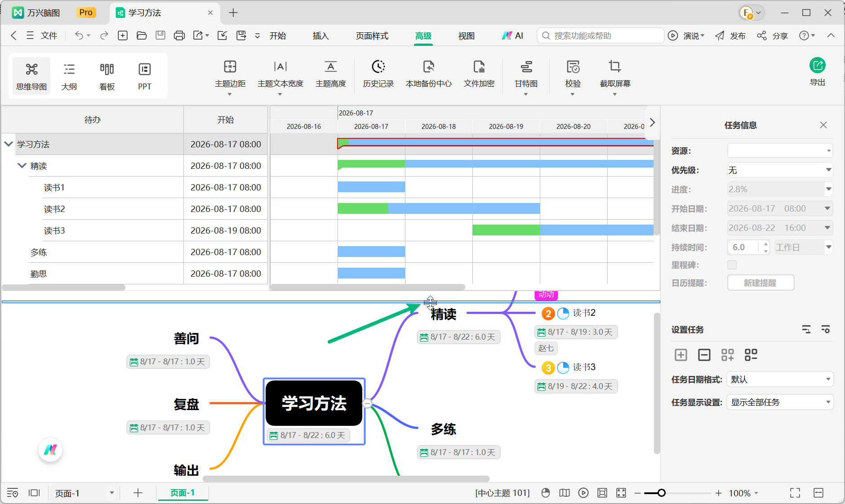Expand Gantt panel with right chevron
The width and height of the screenshot is (845, 504).
(652, 122)
